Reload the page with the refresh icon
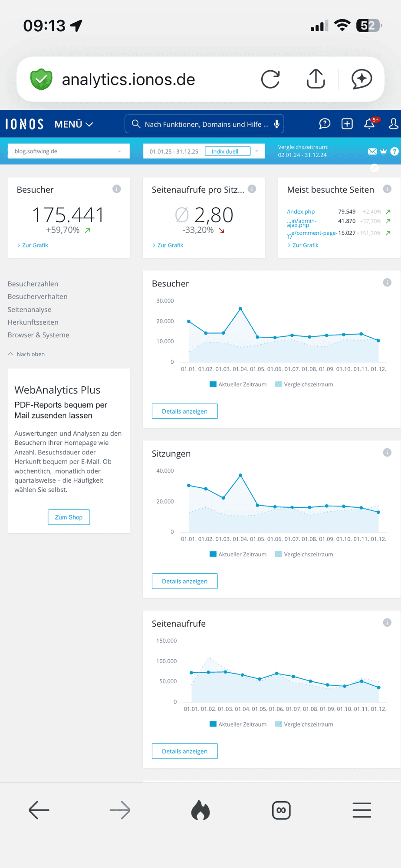401x868 pixels. coord(270,79)
